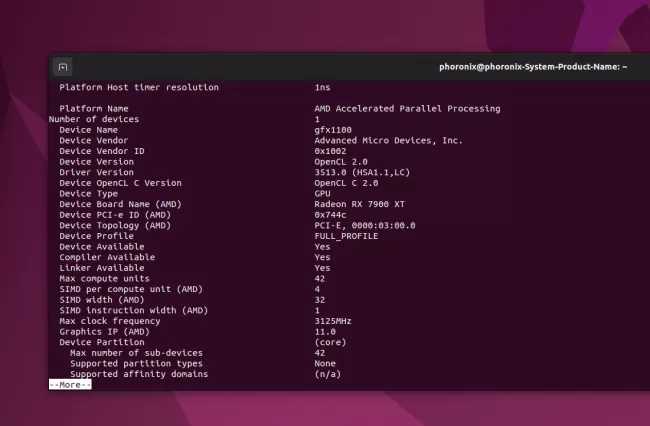Image resolution: width=650 pixels, height=426 pixels.
Task: Select the Graphics IP value 11.0
Action: pos(325,332)
